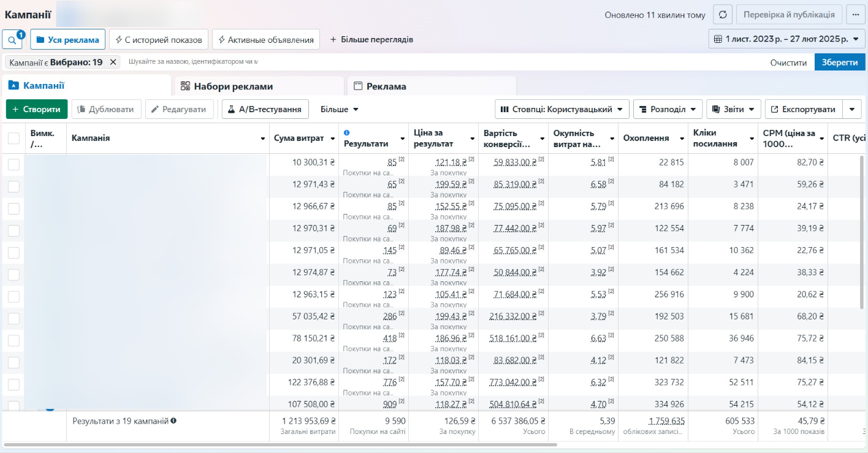Click the reach total 1.759.635
Image resolution: width=868 pixels, height=453 pixels.
click(667, 421)
